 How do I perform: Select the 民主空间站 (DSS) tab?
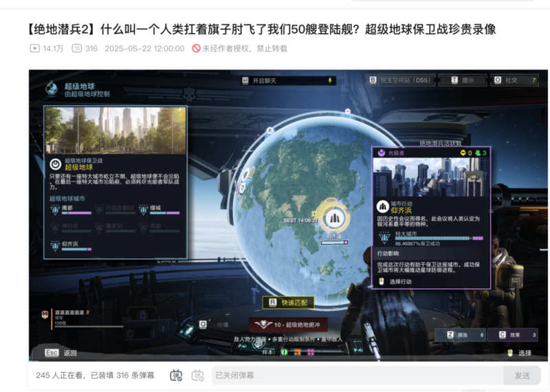point(401,80)
